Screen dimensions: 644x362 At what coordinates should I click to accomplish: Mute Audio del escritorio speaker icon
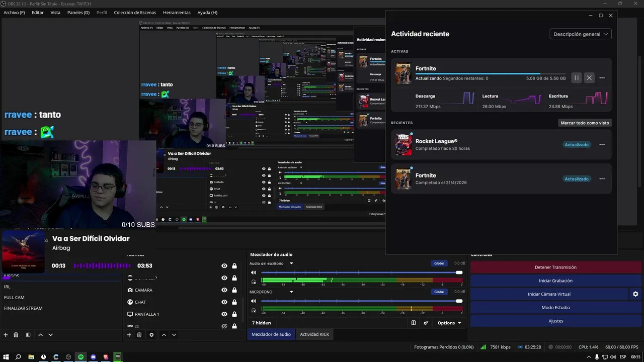(x=254, y=273)
